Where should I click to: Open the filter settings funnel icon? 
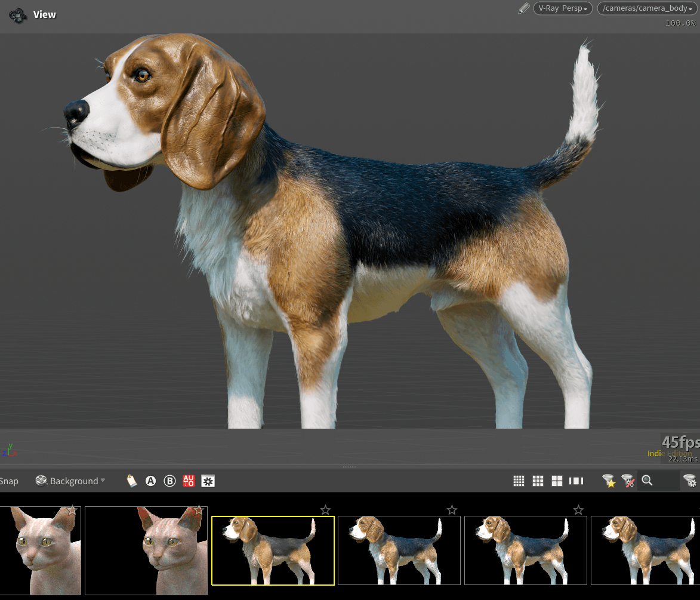click(x=689, y=481)
